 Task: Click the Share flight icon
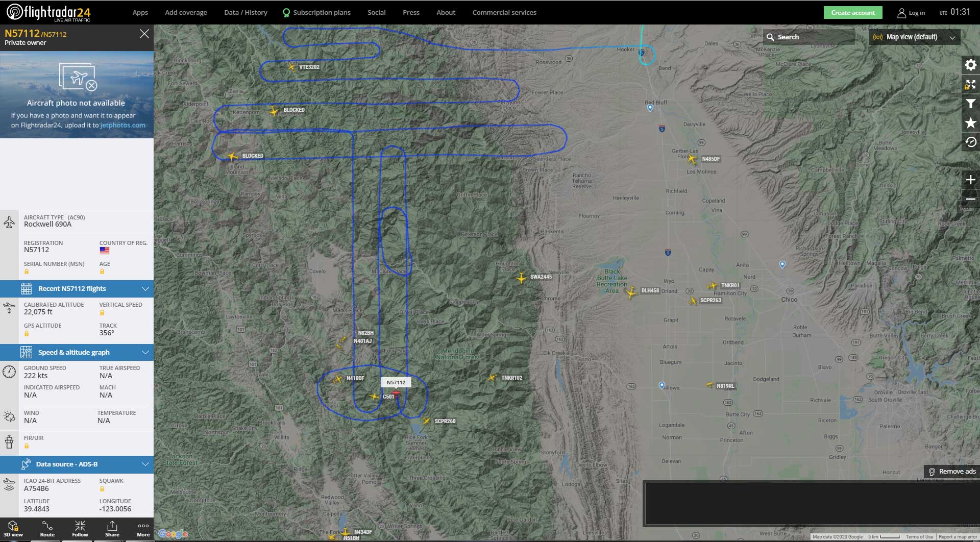112,529
